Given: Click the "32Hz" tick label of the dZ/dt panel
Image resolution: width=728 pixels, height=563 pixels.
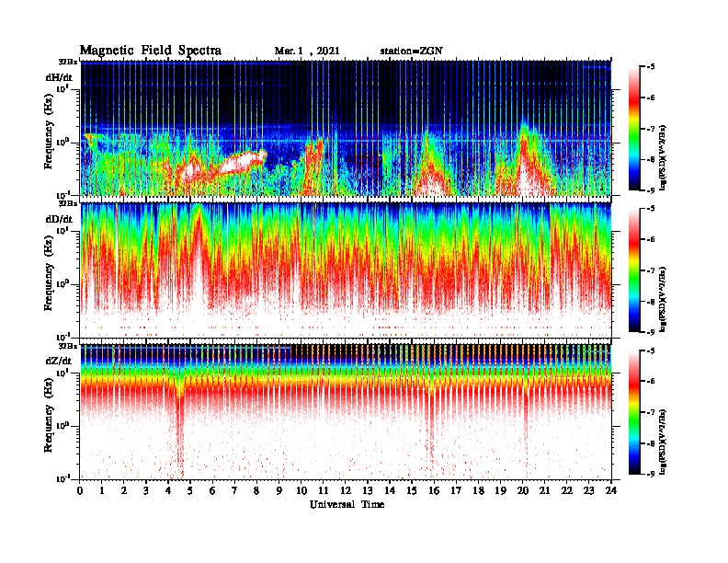Looking at the screenshot, I should (x=67, y=346).
